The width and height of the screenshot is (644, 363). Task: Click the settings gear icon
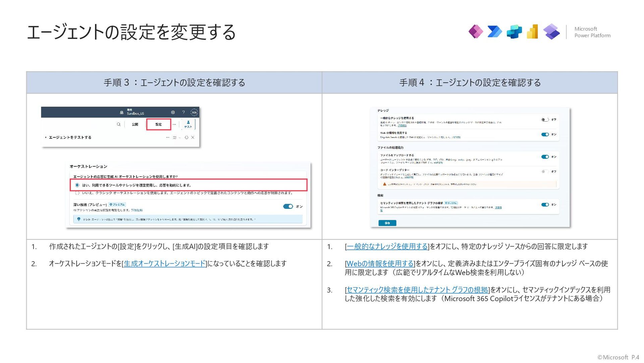click(x=173, y=112)
